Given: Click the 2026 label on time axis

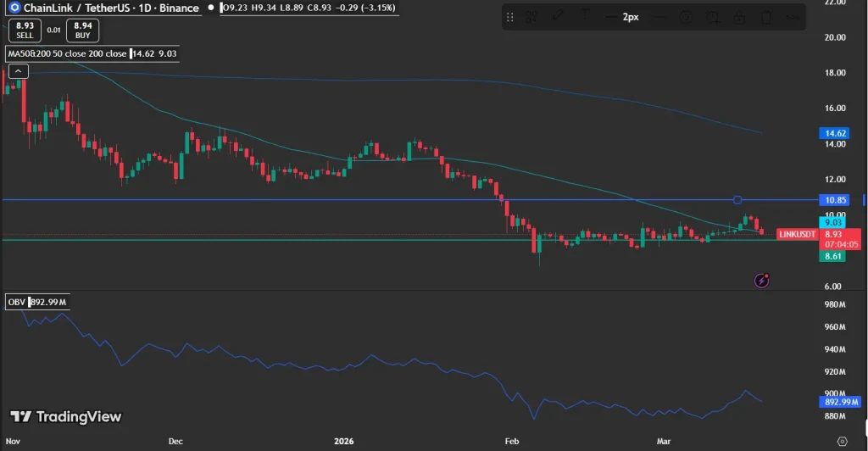Looking at the screenshot, I should point(344,441).
